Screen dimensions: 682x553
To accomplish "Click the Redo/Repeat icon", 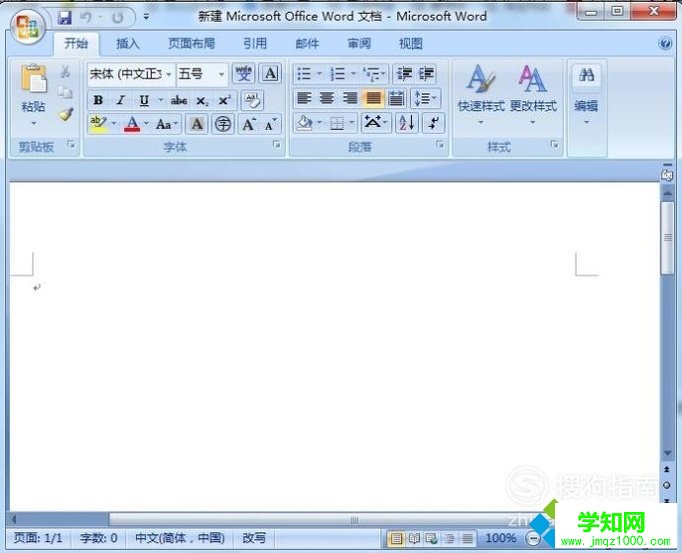I will click(x=117, y=17).
